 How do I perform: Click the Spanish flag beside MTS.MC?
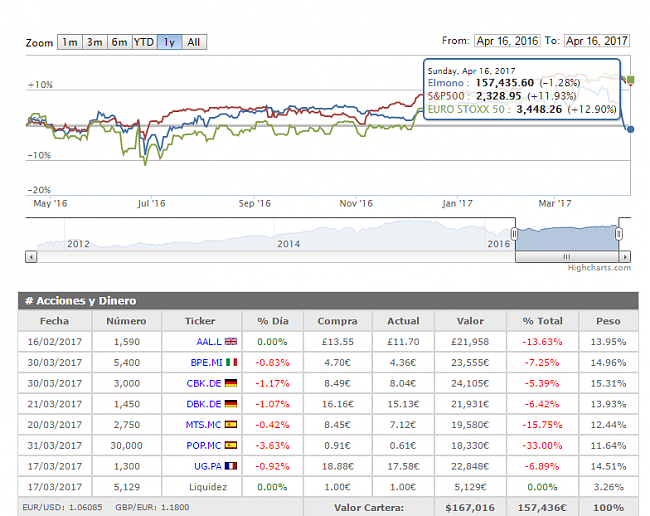231,424
